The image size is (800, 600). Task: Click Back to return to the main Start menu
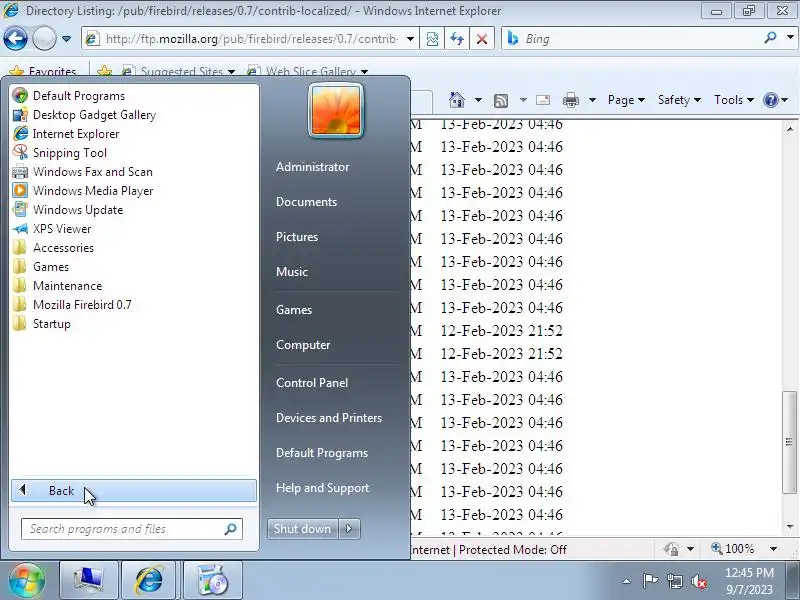[x=134, y=491]
